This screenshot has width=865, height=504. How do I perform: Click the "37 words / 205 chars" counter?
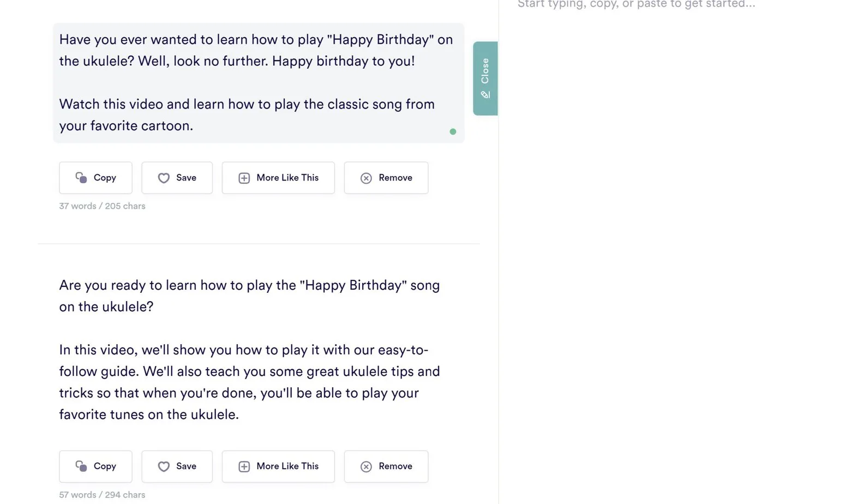pyautogui.click(x=102, y=206)
